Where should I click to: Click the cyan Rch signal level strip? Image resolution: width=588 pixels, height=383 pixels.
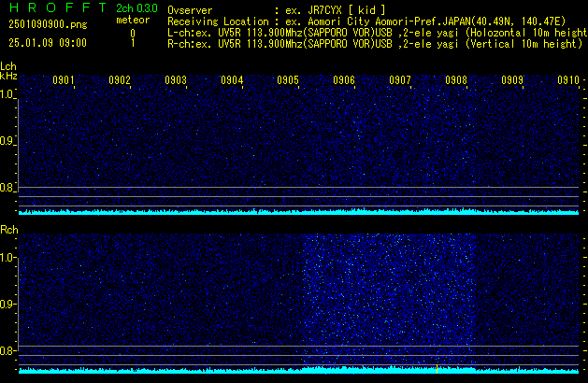(298, 370)
